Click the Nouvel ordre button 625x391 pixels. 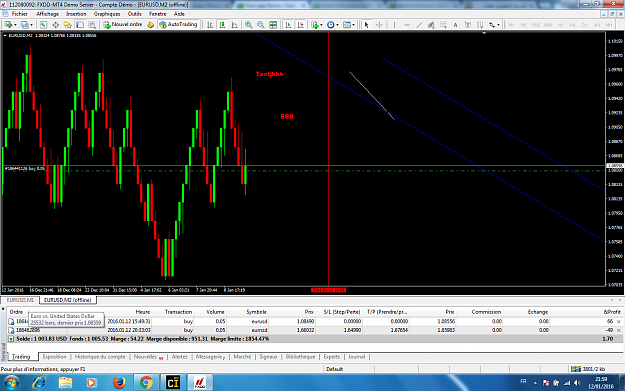click(123, 25)
